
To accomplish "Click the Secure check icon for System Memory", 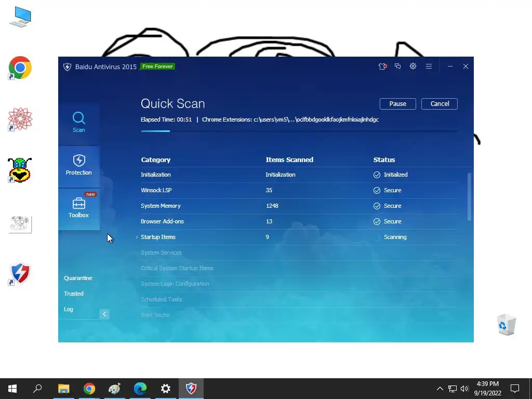I will 377,206.
